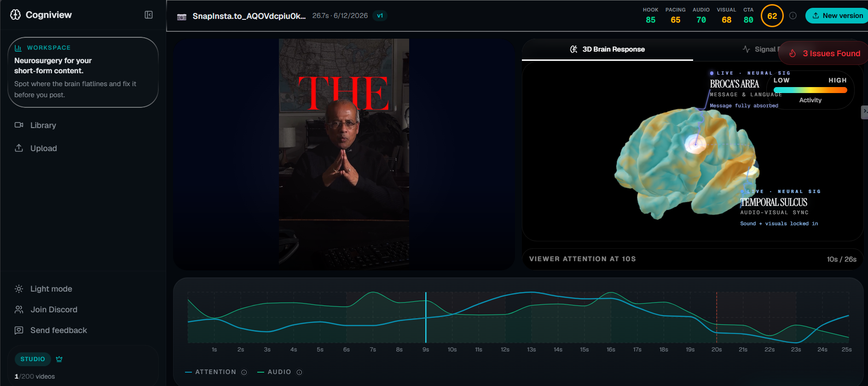This screenshot has width=868, height=386.
Task: Click the Light mode sun icon
Action: pos(19,289)
